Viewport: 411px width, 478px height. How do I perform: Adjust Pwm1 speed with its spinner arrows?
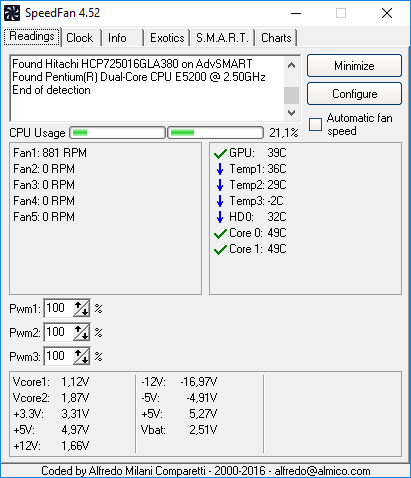81,308
